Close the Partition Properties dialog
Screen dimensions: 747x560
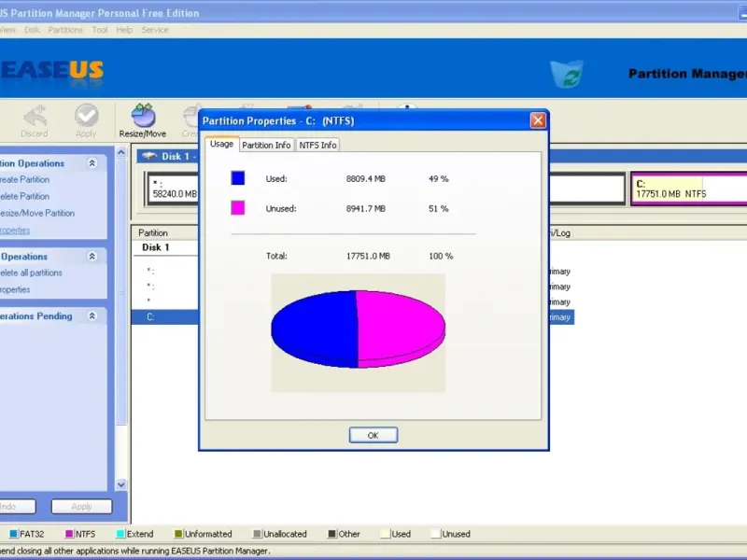pos(539,120)
